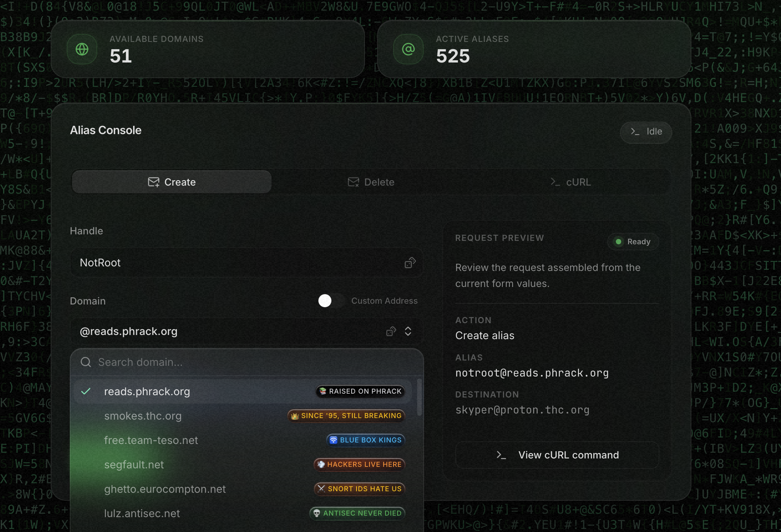Click the BLUE BOX KINGS badge

[x=366, y=440]
